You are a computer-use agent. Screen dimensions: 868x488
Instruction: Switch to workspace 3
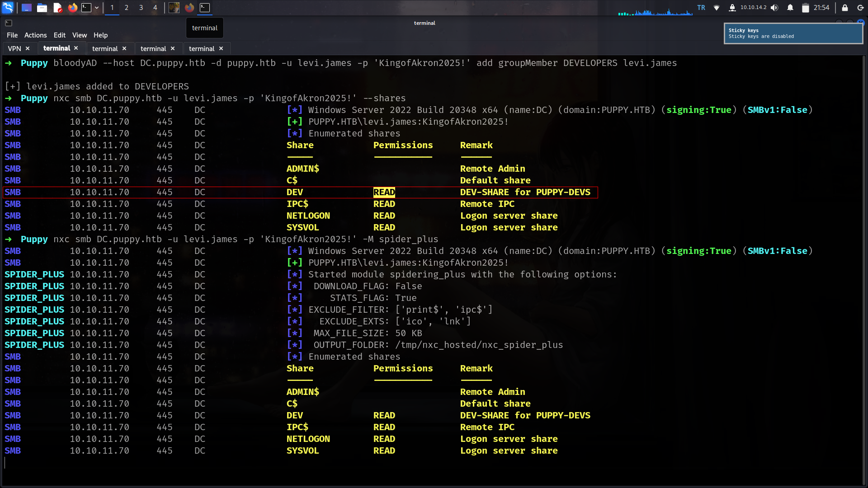point(141,7)
